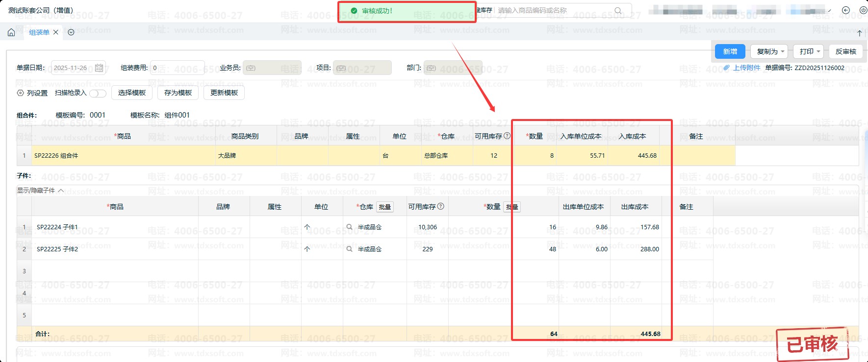Click the power/logout icon
868x362 pixels.
(863, 10)
